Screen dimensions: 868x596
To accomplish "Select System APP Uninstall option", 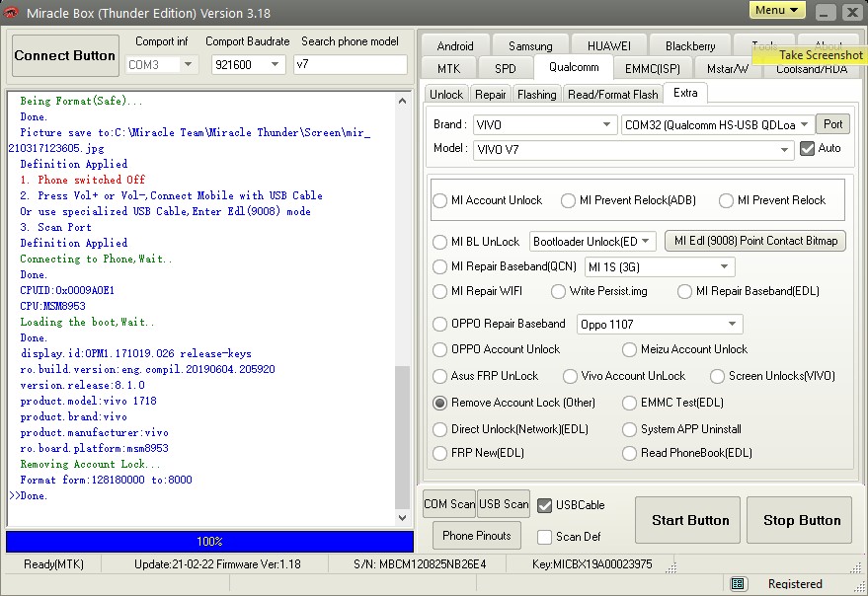I will (x=629, y=429).
